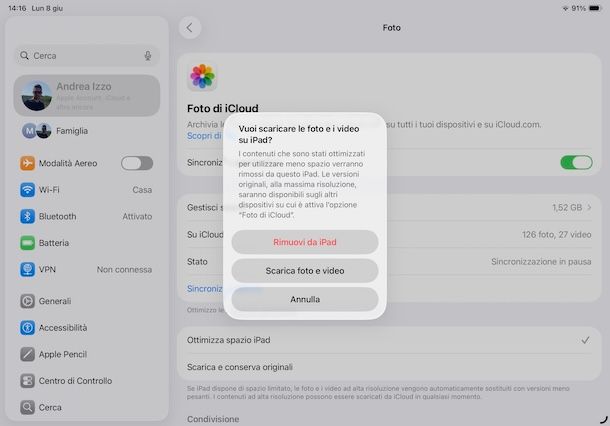This screenshot has height=426, width=610.
Task: Tap the back chevron button
Action: [190, 28]
